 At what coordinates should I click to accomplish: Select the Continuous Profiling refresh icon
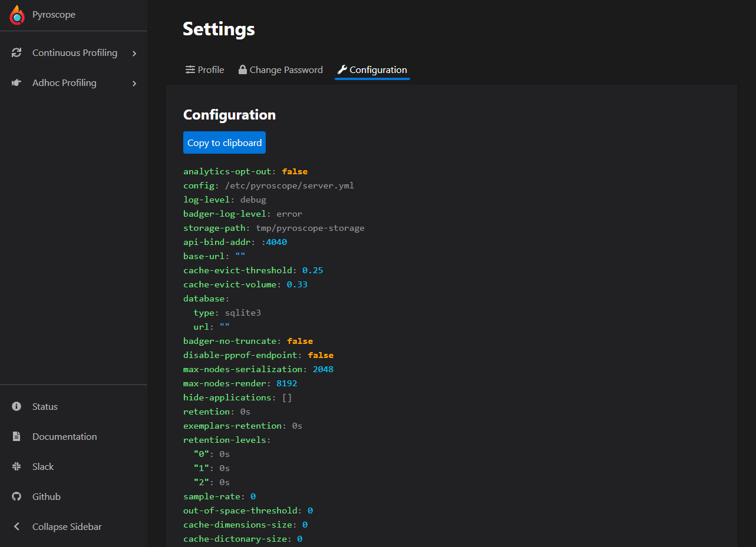[x=17, y=52]
